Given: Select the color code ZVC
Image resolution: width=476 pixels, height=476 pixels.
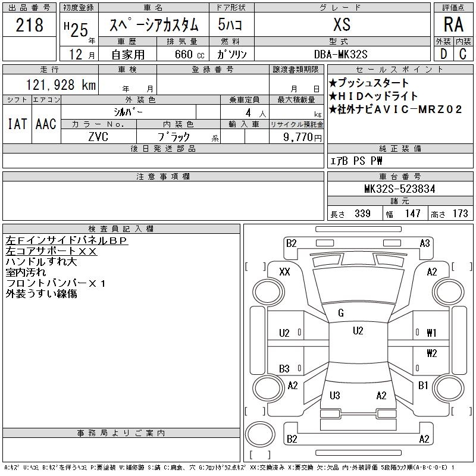Looking at the screenshot, I should click(99, 137).
